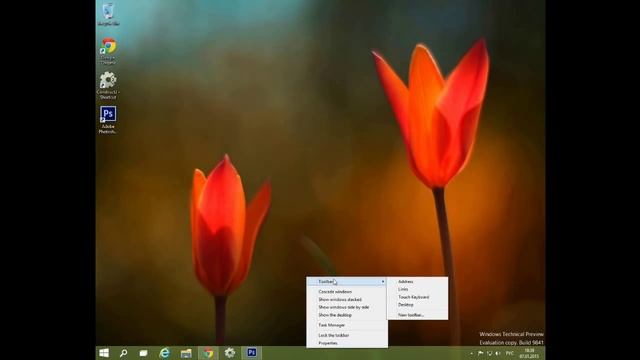
Task: Select Show the desktop menu entry
Action: pos(346,315)
